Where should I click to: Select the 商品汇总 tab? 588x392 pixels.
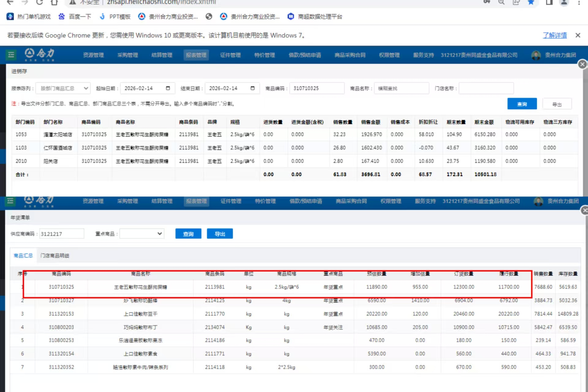click(x=23, y=256)
